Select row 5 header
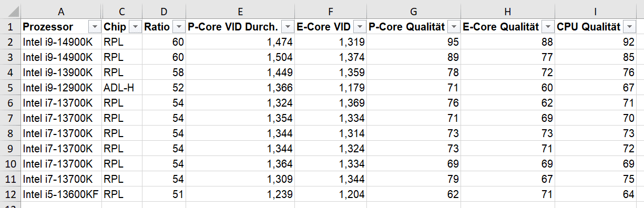The image size is (644, 208). (x=10, y=88)
